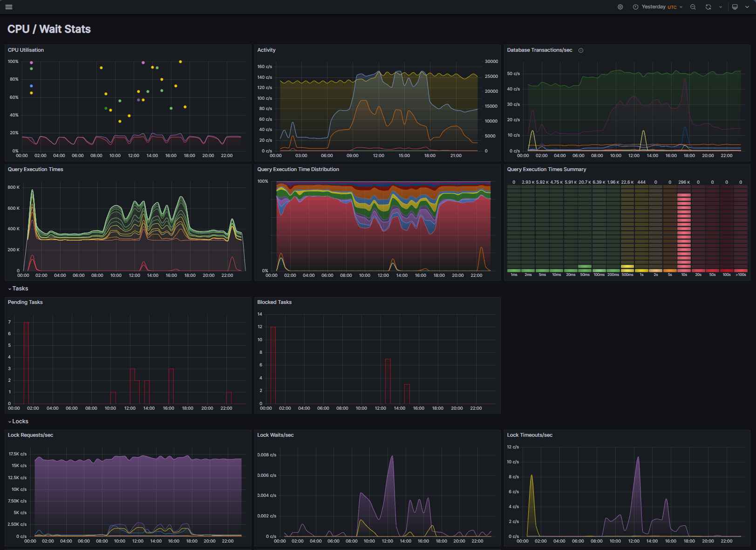The height and width of the screenshot is (550, 756).
Task: Open the Yesterday UTC time range picker
Action: point(657,7)
